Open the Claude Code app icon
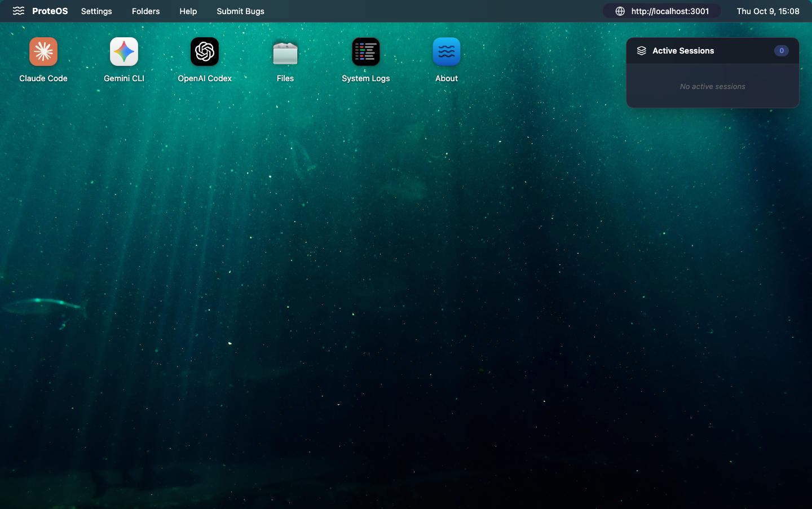 tap(43, 52)
